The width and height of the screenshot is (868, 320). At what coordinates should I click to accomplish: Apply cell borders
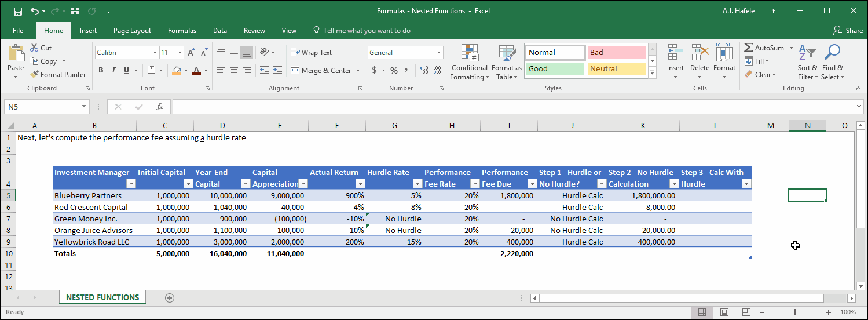(151, 70)
